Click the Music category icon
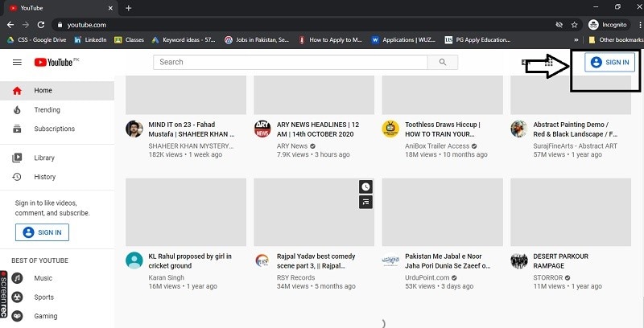The height and width of the screenshot is (328, 644). click(x=17, y=278)
